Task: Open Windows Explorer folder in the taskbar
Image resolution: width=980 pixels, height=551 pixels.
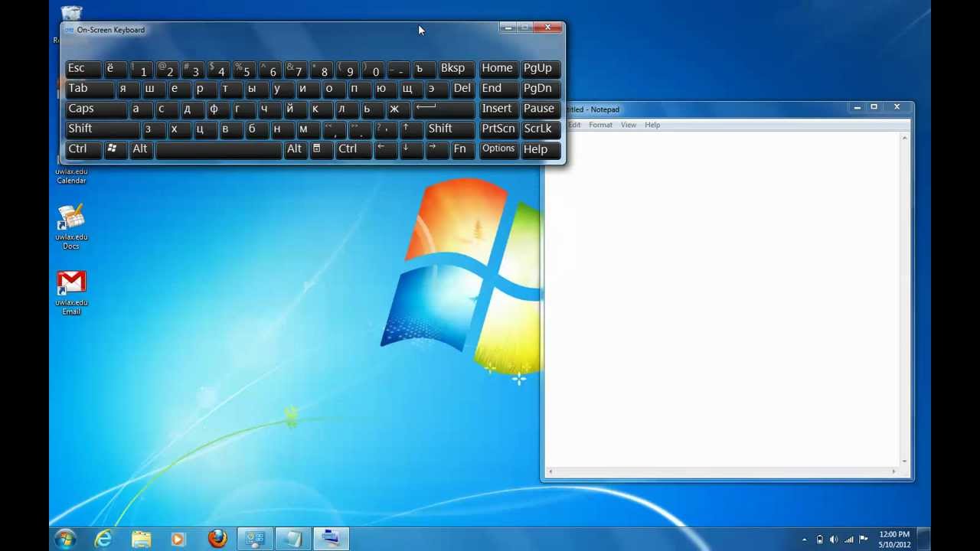Action: 142,539
